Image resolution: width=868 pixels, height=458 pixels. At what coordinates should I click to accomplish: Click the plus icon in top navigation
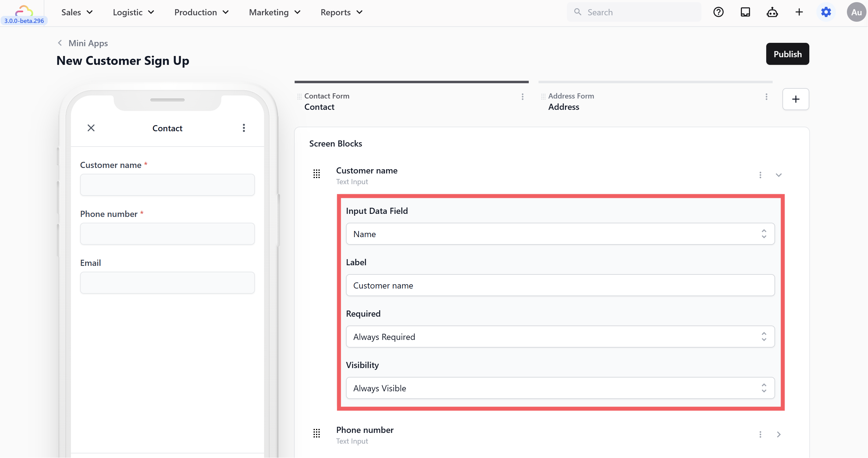tap(799, 12)
